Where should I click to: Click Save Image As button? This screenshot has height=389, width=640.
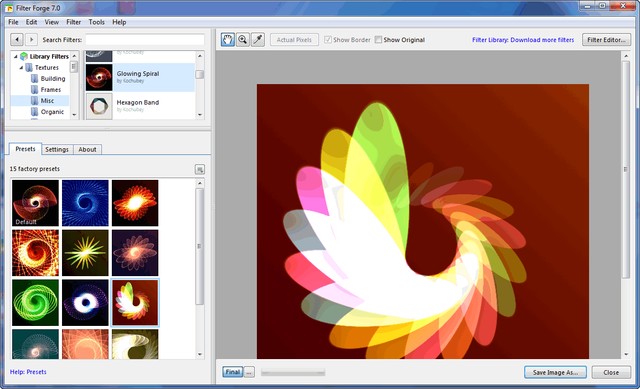(556, 372)
